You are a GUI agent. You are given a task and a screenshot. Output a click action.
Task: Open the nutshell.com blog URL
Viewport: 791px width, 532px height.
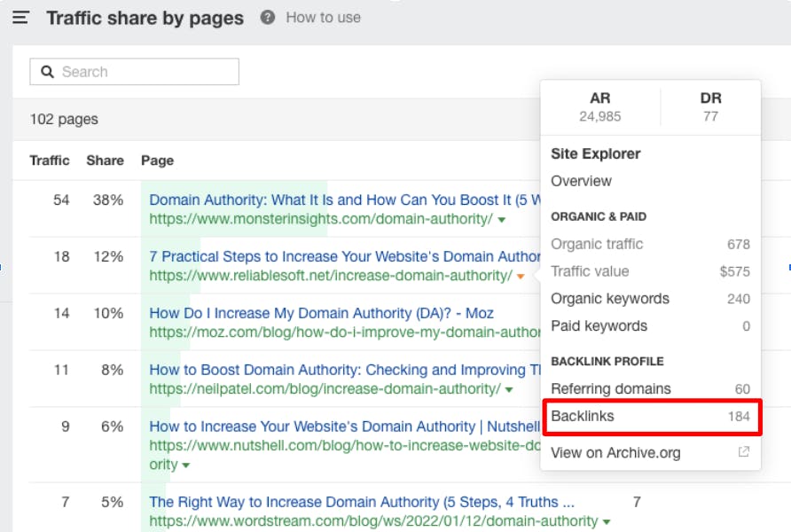[x=345, y=446]
